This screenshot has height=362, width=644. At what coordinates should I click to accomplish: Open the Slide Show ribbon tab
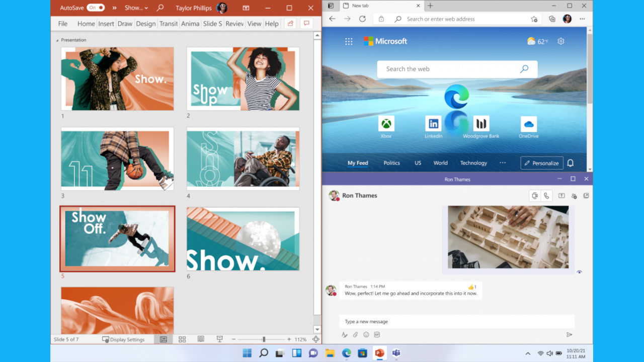(212, 24)
